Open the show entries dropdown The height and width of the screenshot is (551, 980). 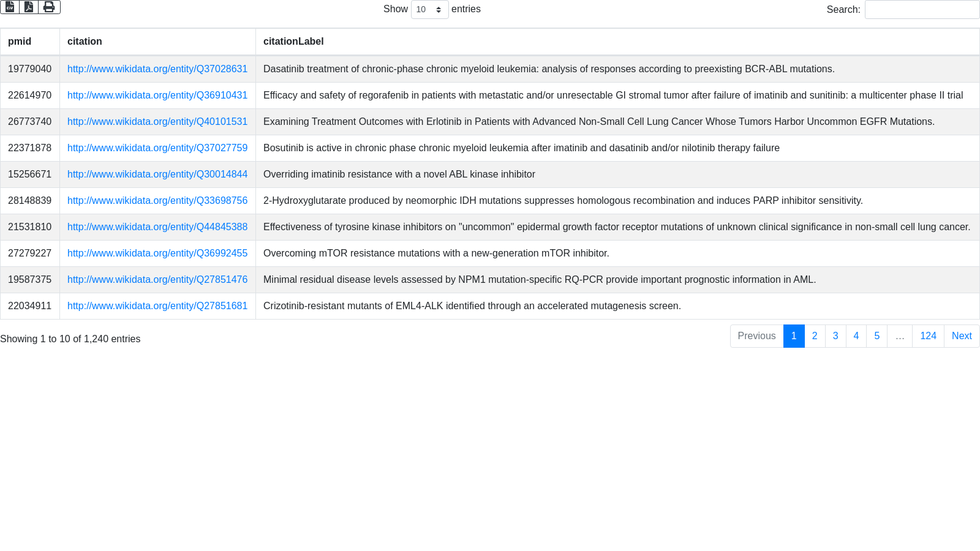(429, 10)
